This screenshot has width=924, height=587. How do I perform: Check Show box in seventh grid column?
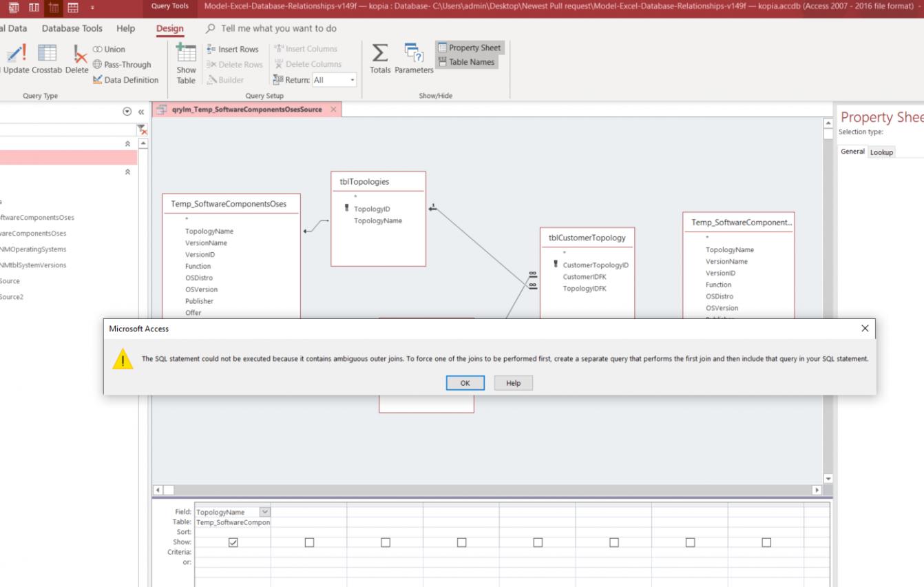[690, 543]
